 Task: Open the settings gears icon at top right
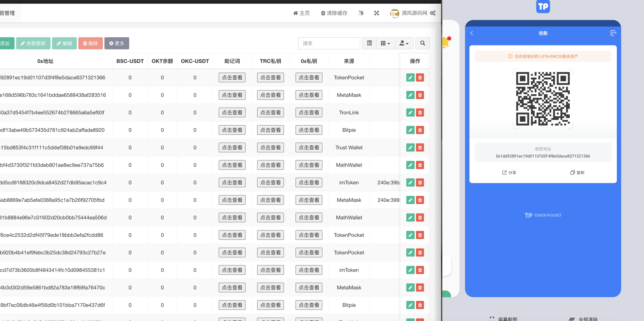tap(433, 13)
